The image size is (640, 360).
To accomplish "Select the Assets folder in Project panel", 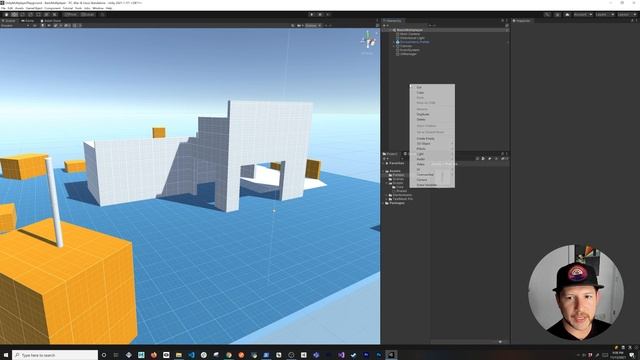I will 395,171.
